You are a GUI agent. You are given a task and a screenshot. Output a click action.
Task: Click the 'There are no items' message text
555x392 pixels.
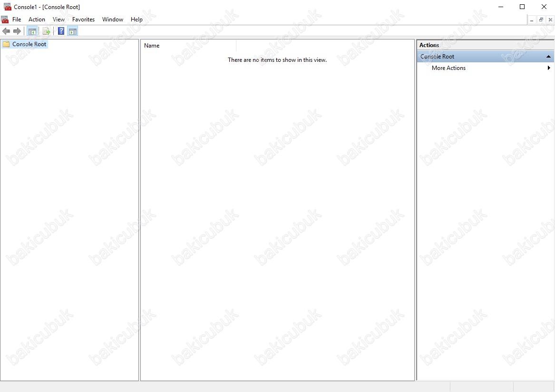277,60
